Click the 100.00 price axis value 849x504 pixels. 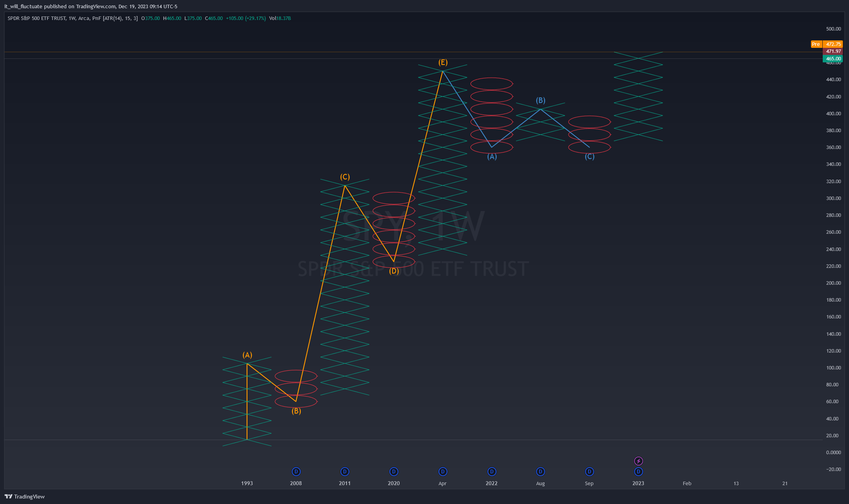coord(833,368)
